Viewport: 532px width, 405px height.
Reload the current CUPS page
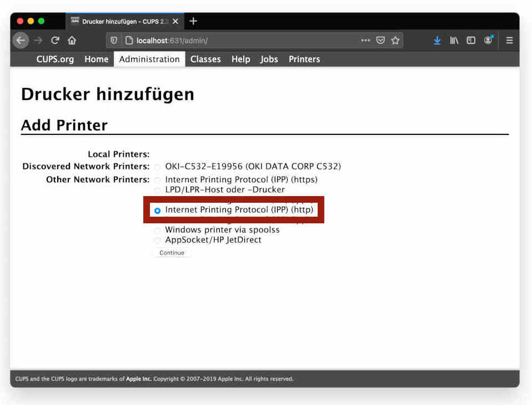pyautogui.click(x=55, y=40)
